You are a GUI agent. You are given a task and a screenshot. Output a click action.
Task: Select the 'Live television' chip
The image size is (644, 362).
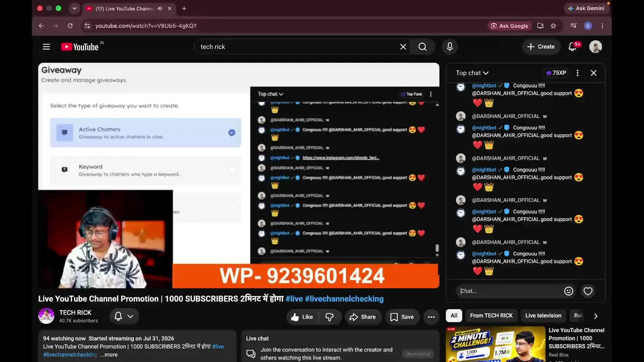[x=543, y=316]
